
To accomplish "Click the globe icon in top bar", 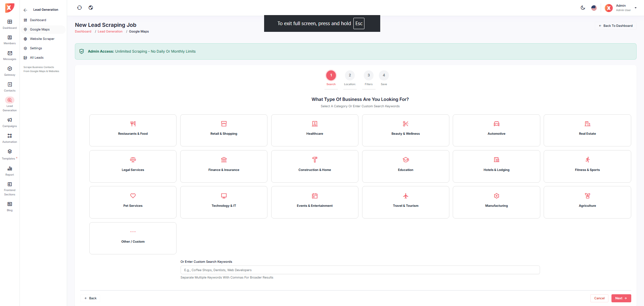I will [91, 8].
